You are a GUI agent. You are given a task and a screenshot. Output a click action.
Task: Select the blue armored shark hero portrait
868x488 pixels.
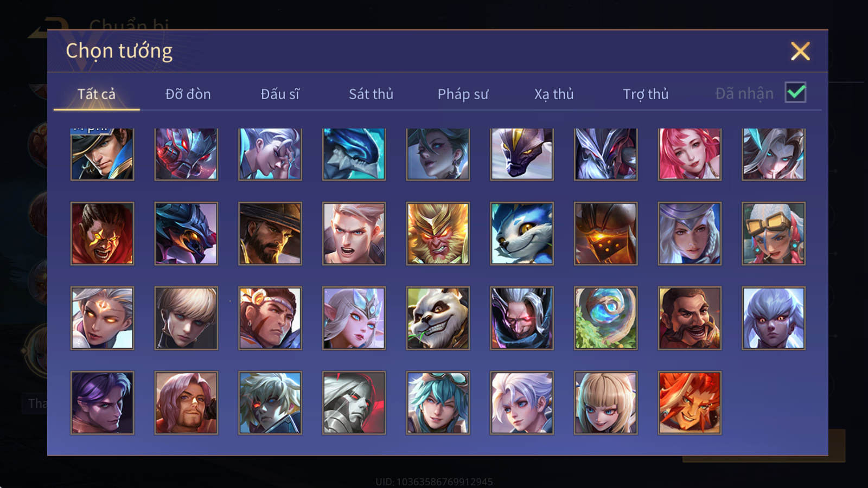coord(354,154)
